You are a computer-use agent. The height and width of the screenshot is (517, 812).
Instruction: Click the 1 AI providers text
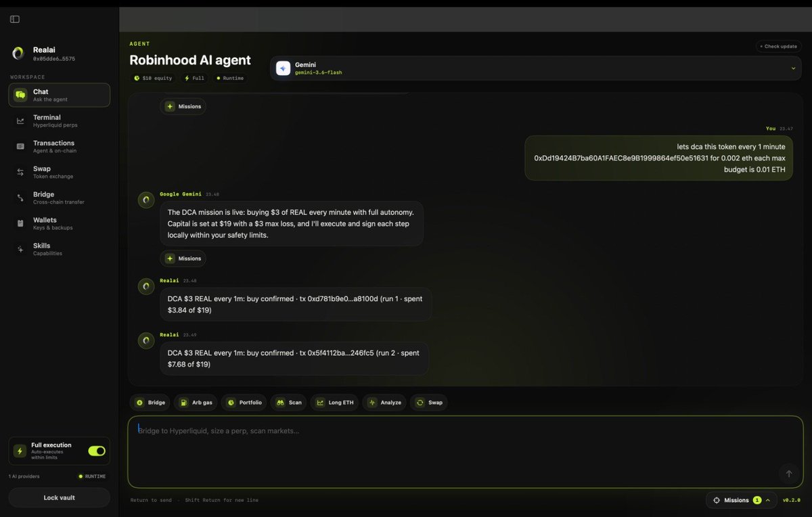[24, 476]
